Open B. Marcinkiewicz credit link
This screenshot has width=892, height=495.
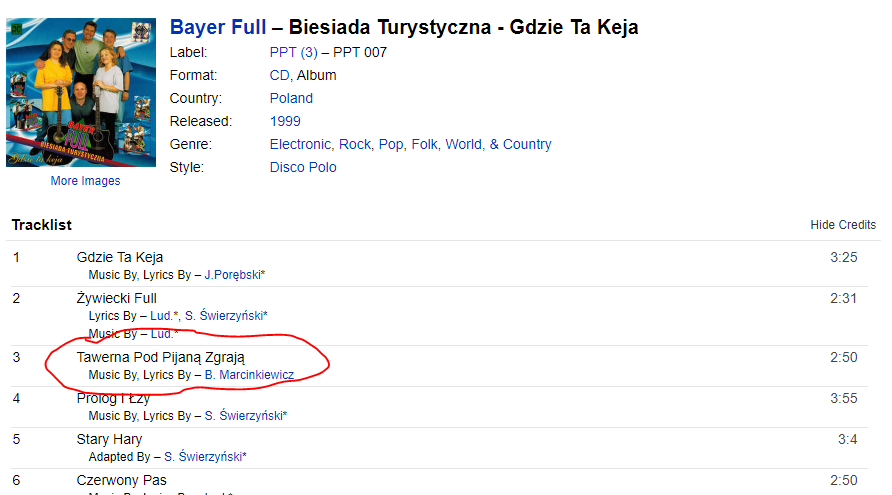point(249,375)
